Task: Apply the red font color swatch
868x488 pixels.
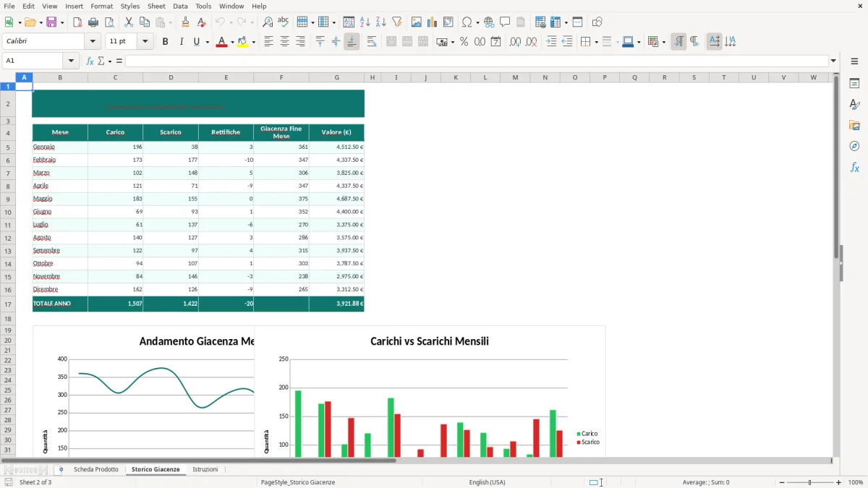Action: 221,42
